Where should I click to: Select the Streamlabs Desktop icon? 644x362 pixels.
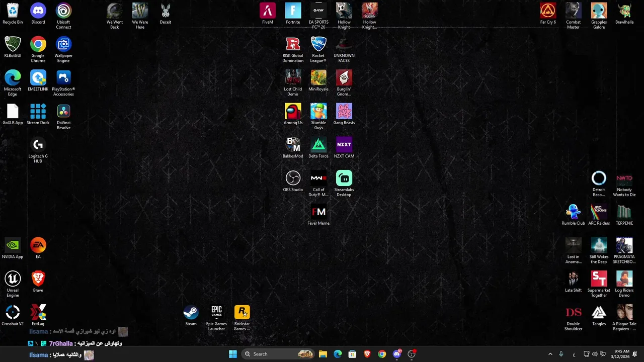[344, 184]
